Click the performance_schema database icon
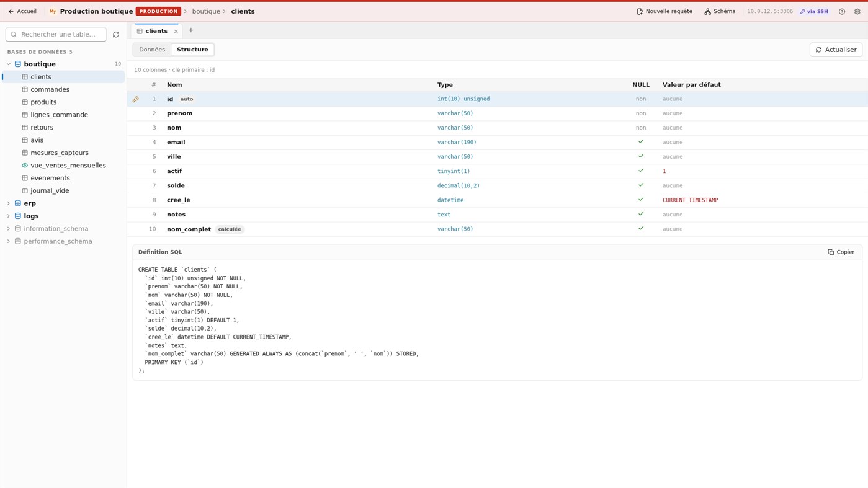Screen dimensions: 868x488 (x=18, y=242)
